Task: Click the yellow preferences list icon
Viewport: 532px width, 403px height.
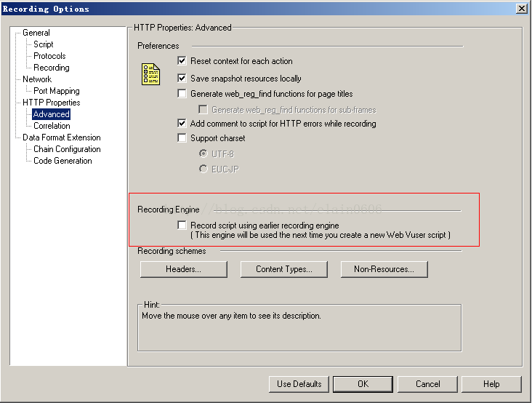Action: 150,74
